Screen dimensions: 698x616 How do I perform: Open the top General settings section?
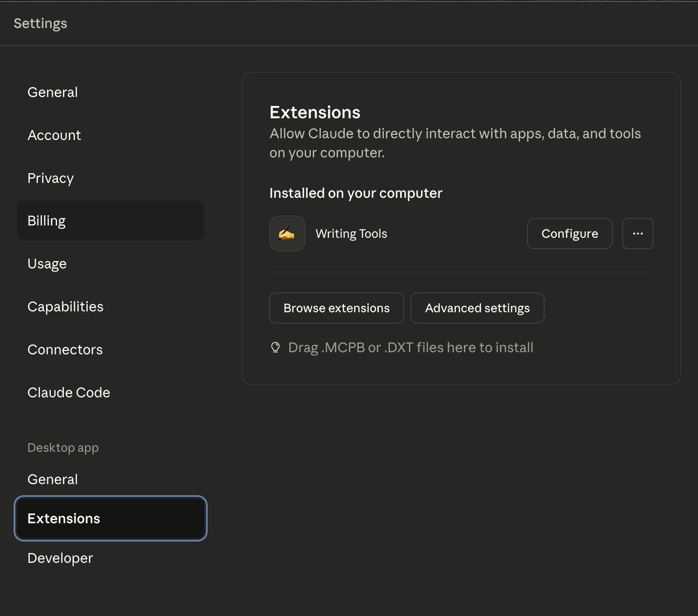tap(52, 92)
